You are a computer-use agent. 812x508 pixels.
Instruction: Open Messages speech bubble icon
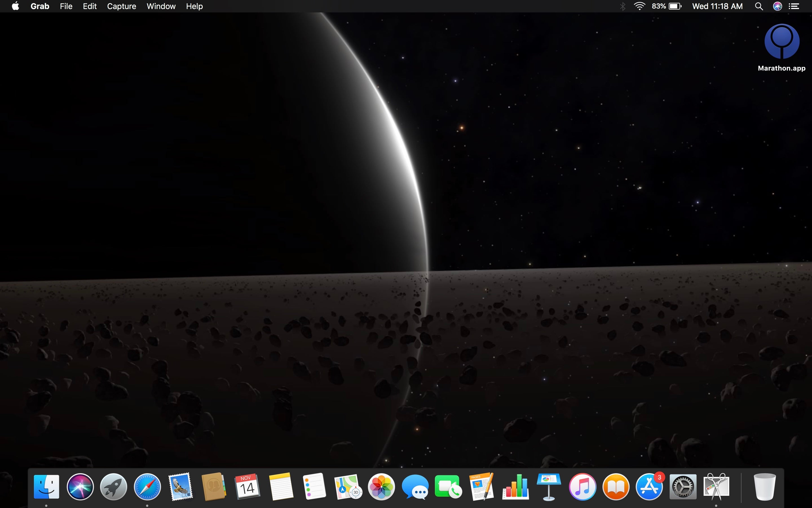coord(415,487)
